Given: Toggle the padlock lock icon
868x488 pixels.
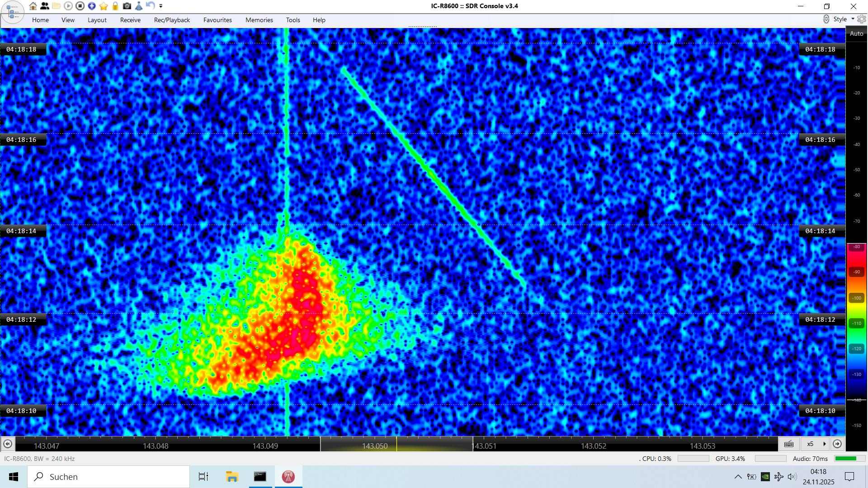Looking at the screenshot, I should tap(115, 6).
